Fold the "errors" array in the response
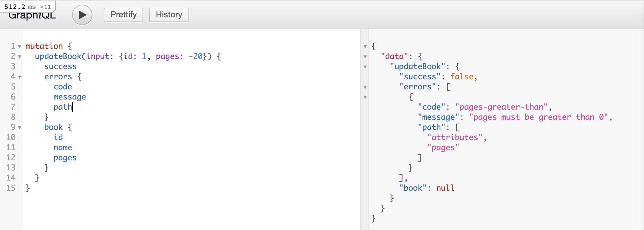 pyautogui.click(x=365, y=87)
